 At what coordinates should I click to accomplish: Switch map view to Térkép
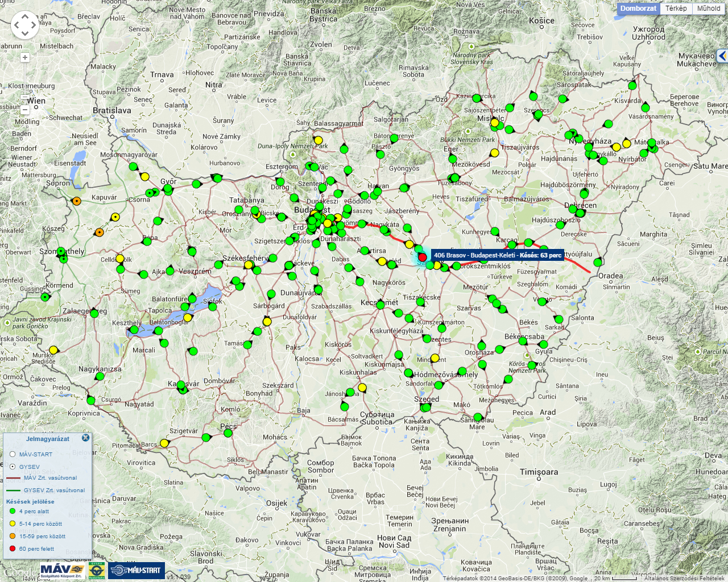(x=676, y=9)
